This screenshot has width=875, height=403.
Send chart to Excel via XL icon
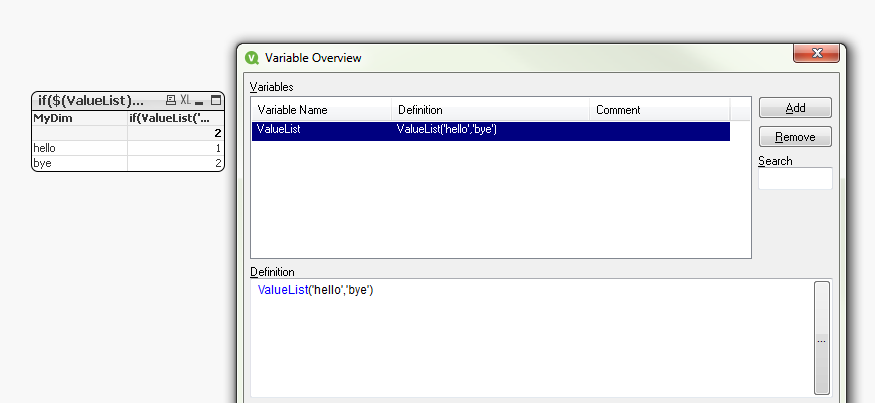(x=186, y=100)
